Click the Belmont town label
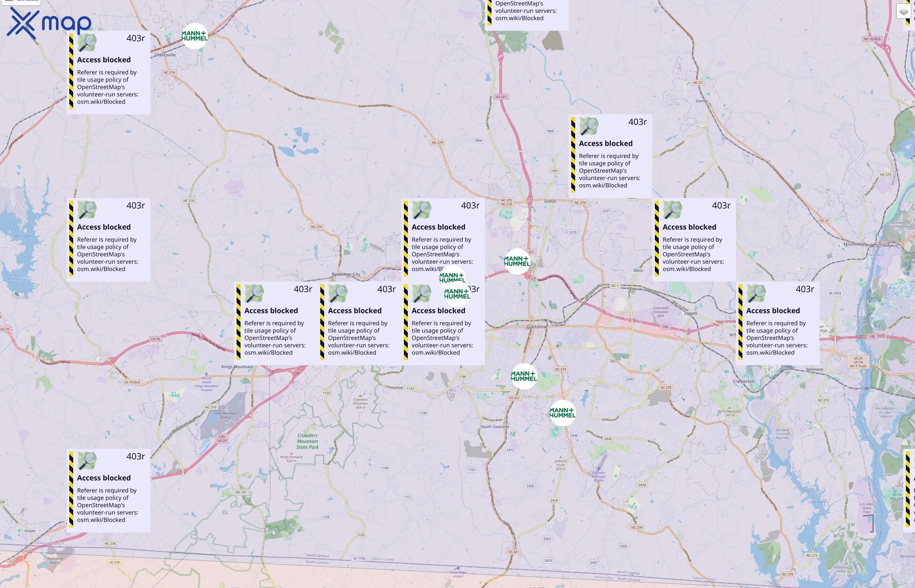Screen dimensions: 915x588 click(815, 369)
